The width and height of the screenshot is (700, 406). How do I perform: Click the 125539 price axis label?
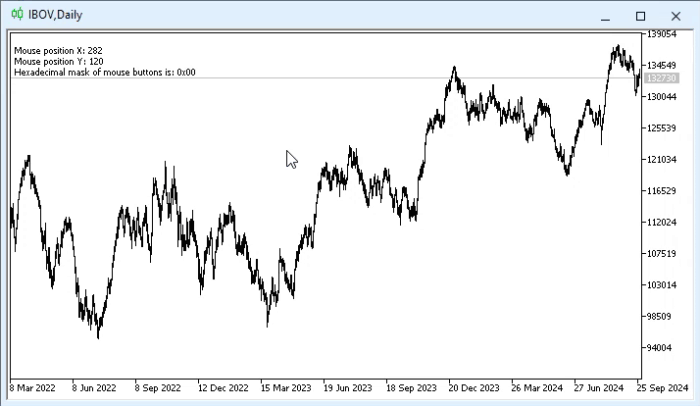click(662, 128)
